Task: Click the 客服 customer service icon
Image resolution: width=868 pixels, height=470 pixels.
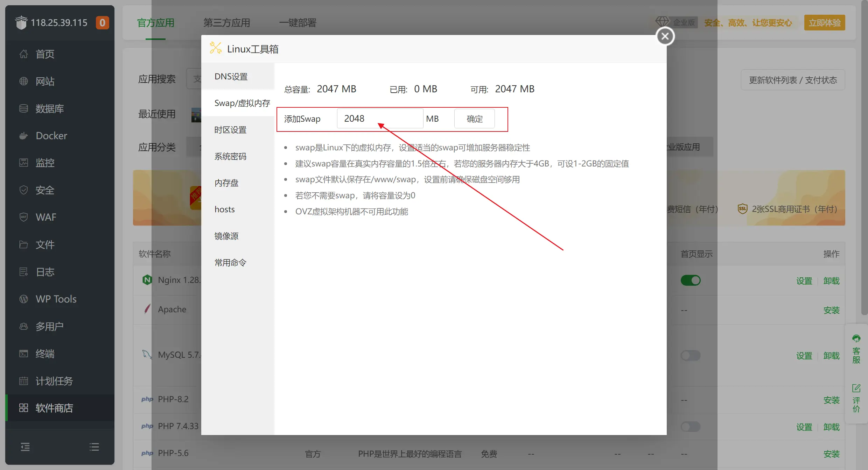Action: pyautogui.click(x=856, y=350)
